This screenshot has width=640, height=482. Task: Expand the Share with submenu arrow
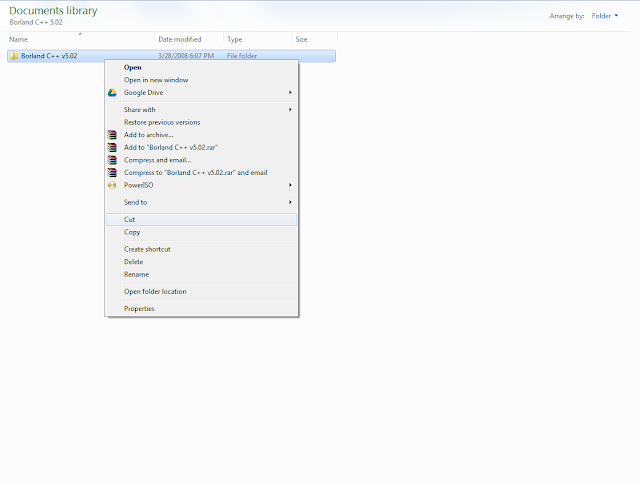click(x=290, y=110)
